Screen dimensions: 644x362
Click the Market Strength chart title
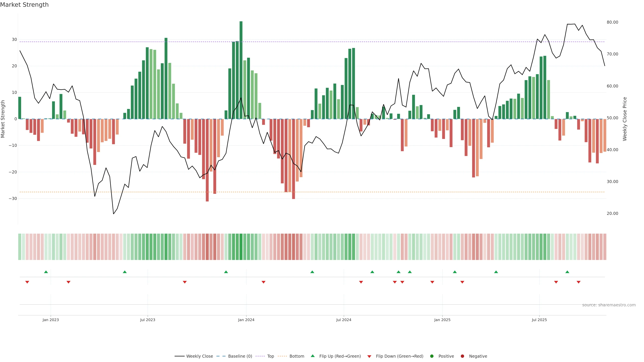point(24,5)
